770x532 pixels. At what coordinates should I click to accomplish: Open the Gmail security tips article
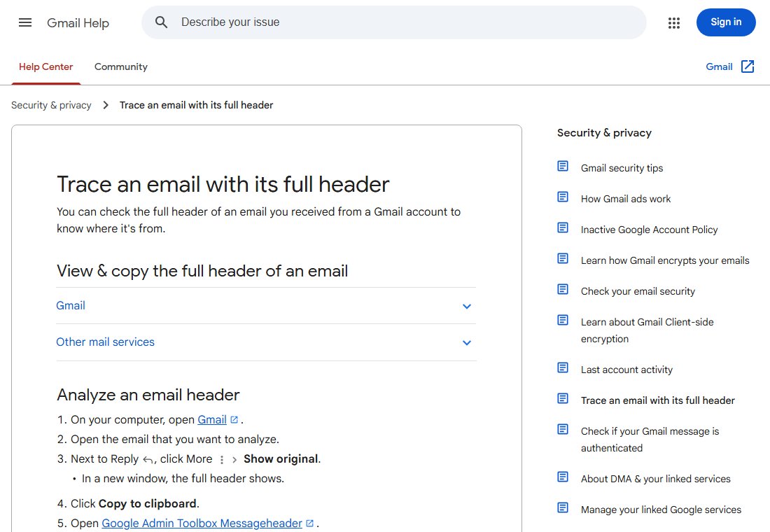622,168
